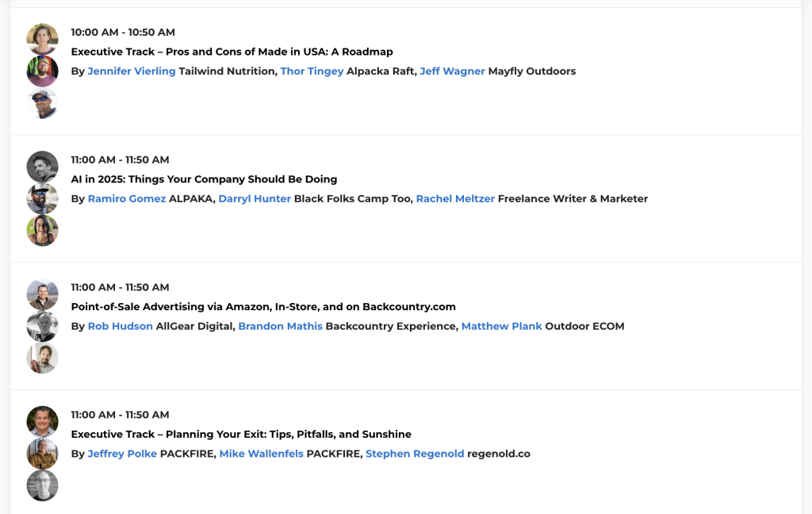This screenshot has height=514, width=812.
Task: Open Rachel Meltzer's profile link
Action: click(x=455, y=199)
